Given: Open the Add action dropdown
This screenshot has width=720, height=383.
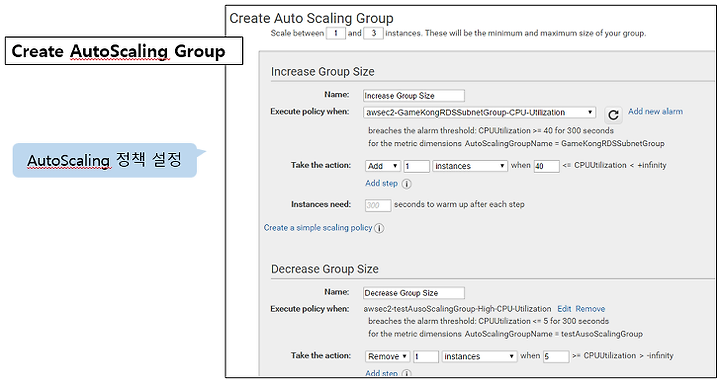Looking at the screenshot, I should [x=383, y=166].
